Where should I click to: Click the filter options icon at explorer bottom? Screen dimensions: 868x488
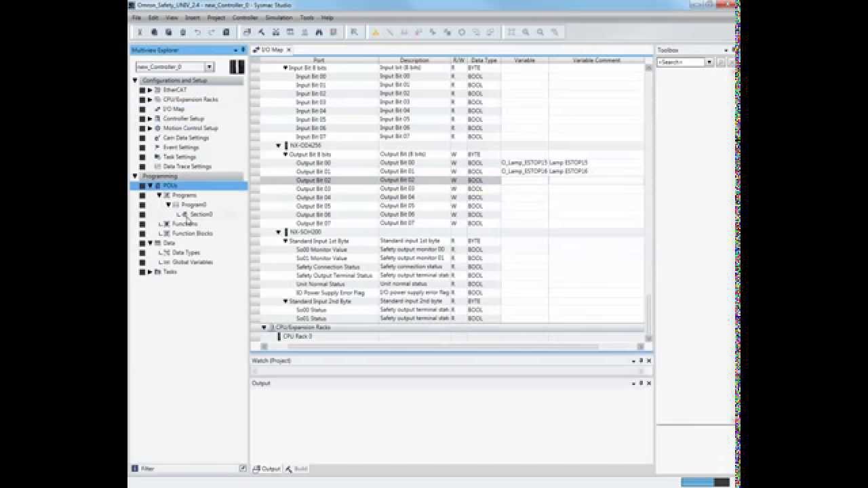point(243,468)
